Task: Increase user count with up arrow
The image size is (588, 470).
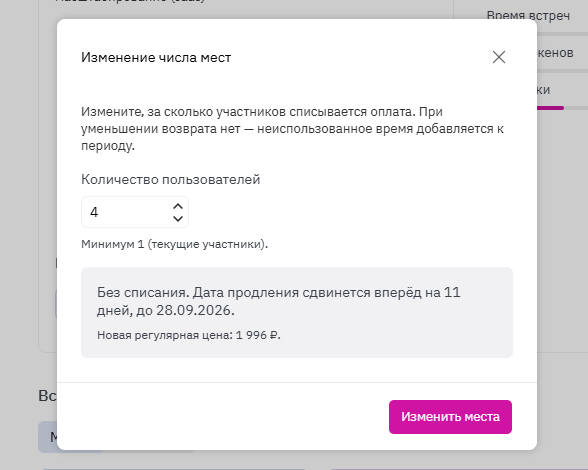Action: pos(178,206)
